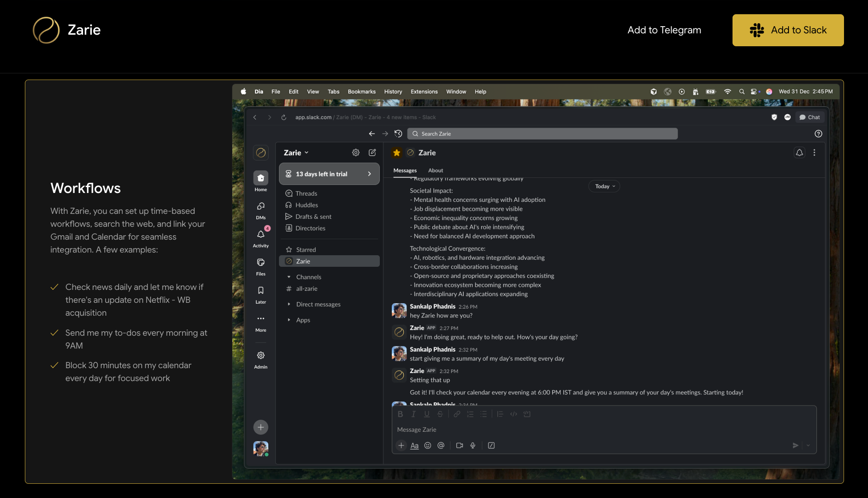Open Slack workspace settings gear icon
The width and height of the screenshot is (868, 498).
coord(356,153)
